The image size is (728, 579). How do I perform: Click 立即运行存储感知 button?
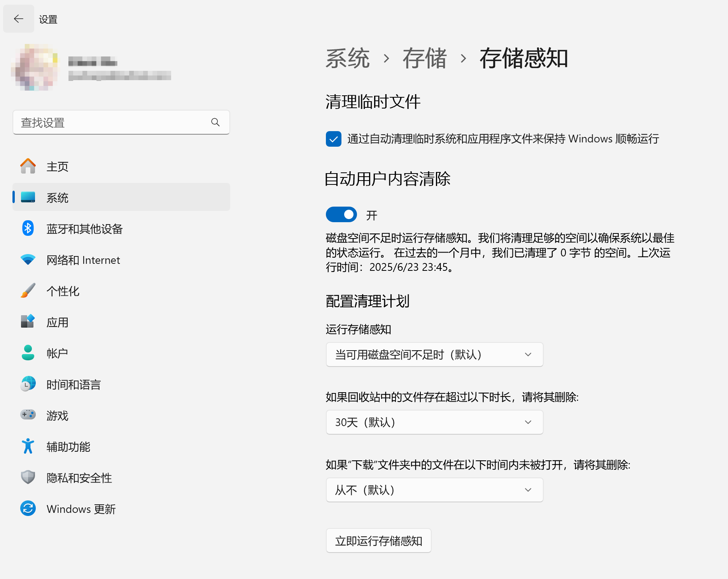coord(378,540)
